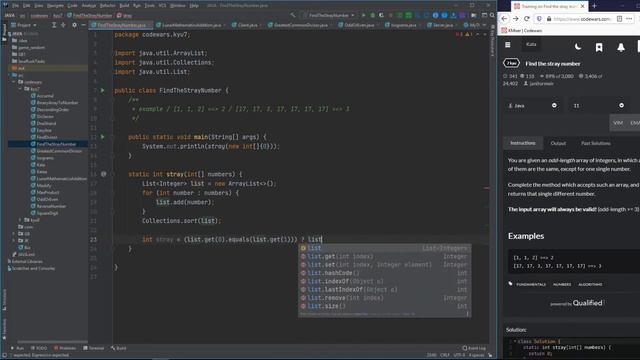Click the Build hammer icon in toolbar
This screenshot has height=360, width=640.
tap(293, 15)
